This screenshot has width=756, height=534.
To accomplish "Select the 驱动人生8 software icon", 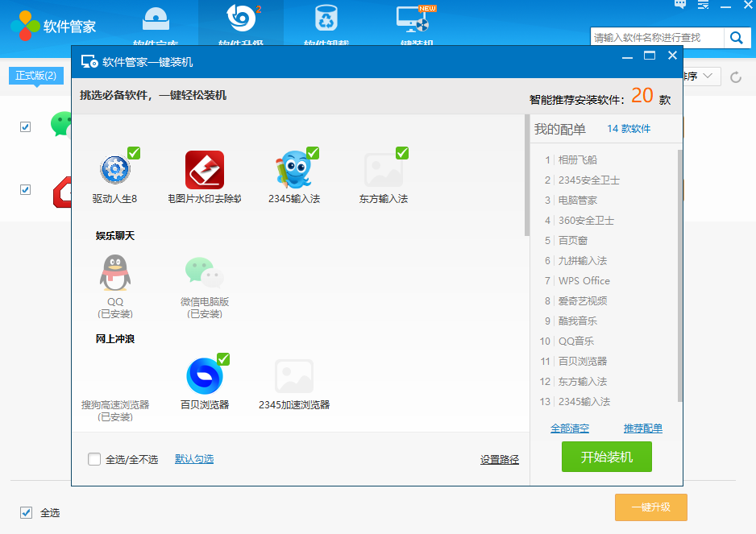I will pos(115,170).
